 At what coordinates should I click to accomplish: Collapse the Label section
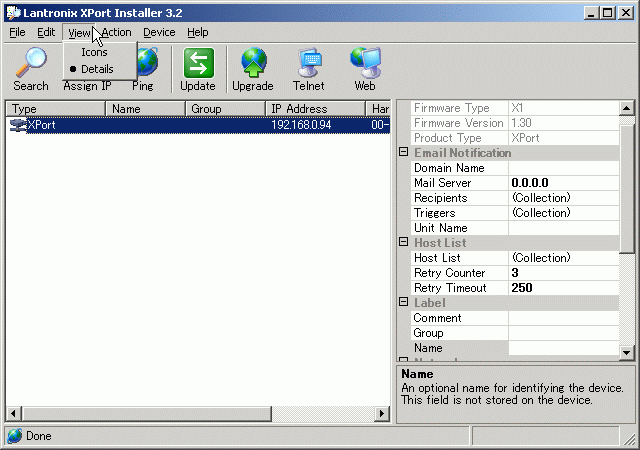click(x=403, y=302)
